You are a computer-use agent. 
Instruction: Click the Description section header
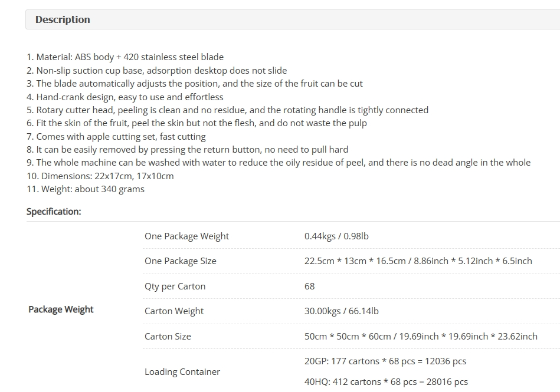(x=293, y=19)
